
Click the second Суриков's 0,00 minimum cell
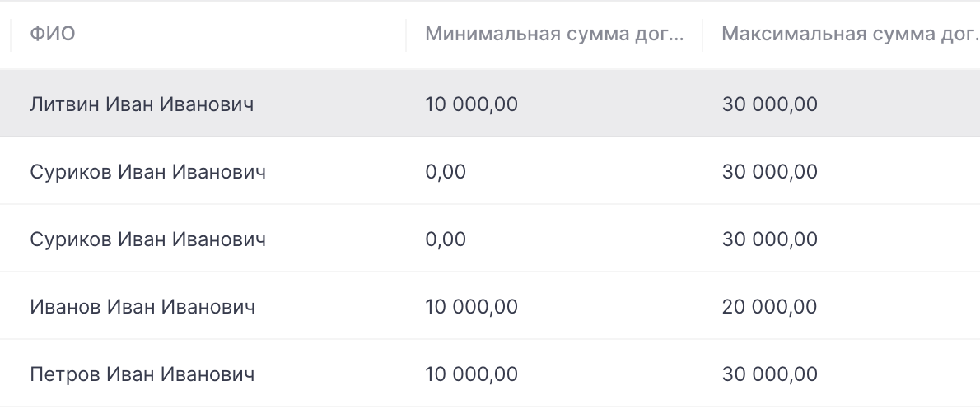[446, 239]
